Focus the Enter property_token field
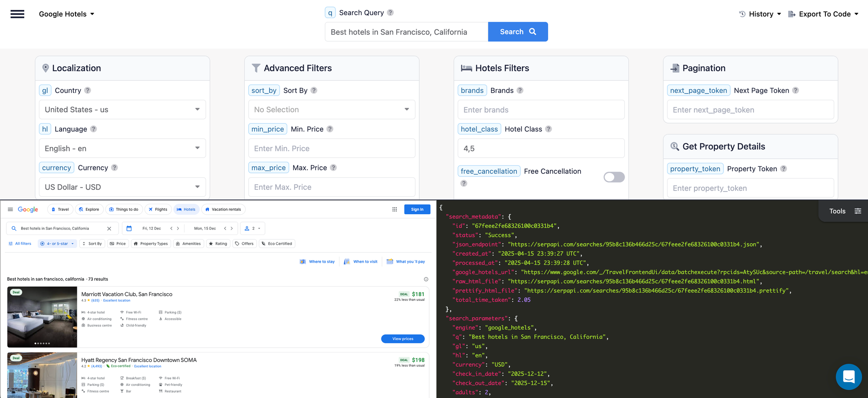 pos(750,188)
